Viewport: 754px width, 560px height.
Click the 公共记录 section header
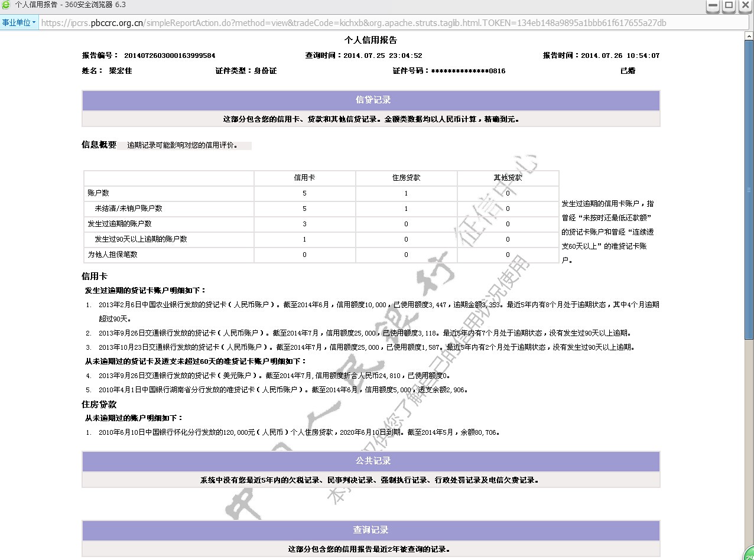coord(370,461)
